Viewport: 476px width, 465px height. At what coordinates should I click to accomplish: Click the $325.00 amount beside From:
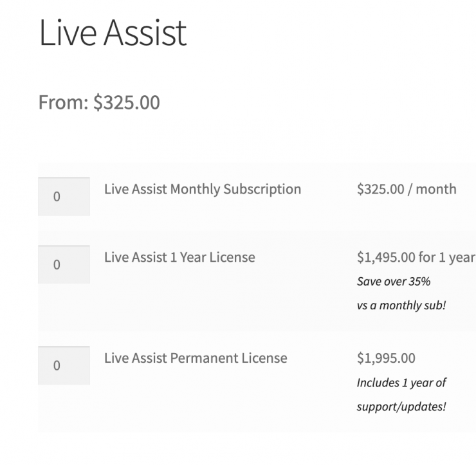coord(126,102)
